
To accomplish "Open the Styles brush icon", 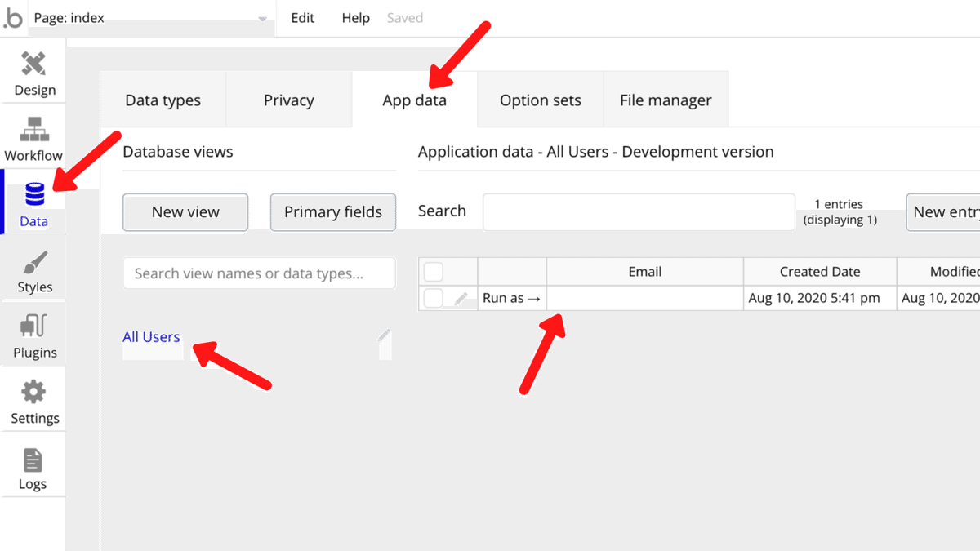I will click(x=34, y=262).
